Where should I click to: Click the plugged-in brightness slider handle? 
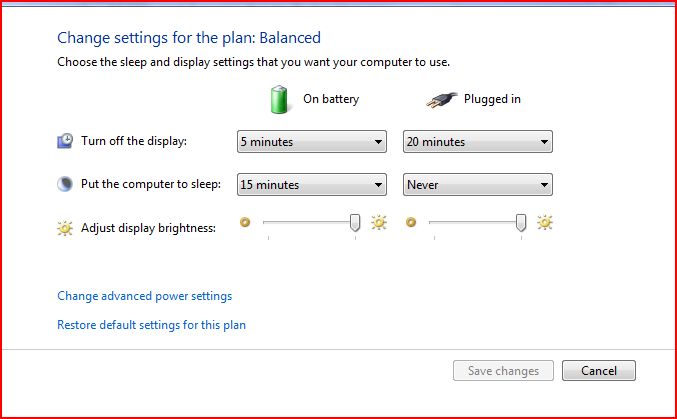point(521,223)
